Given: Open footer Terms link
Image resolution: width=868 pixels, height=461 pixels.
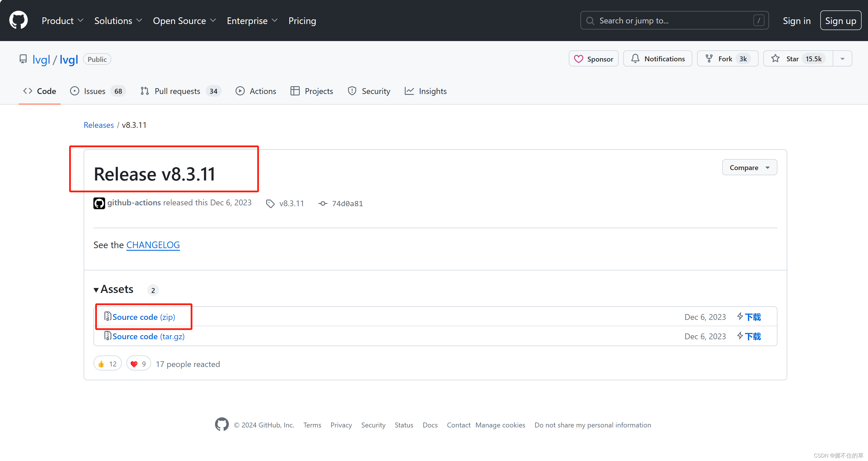Looking at the screenshot, I should pyautogui.click(x=312, y=425).
